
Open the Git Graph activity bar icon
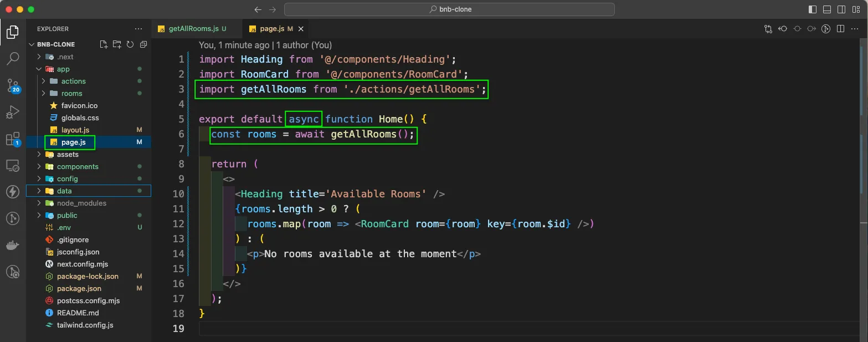coord(13,218)
